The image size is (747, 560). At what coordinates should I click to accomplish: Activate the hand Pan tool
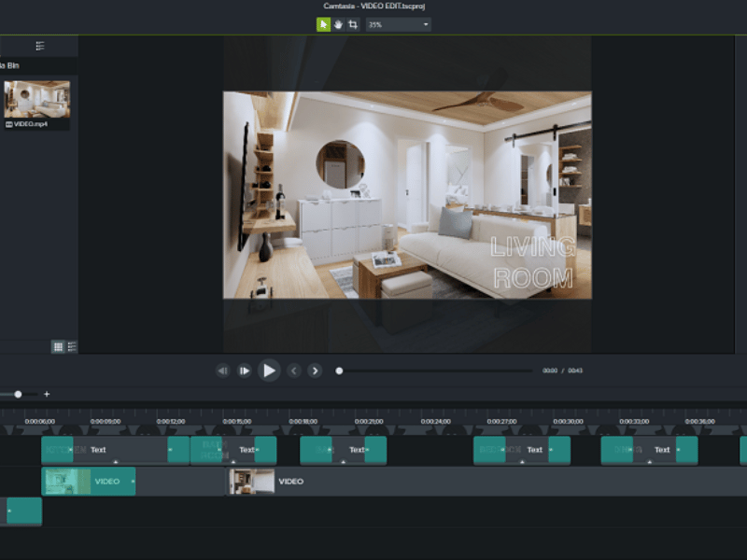338,24
